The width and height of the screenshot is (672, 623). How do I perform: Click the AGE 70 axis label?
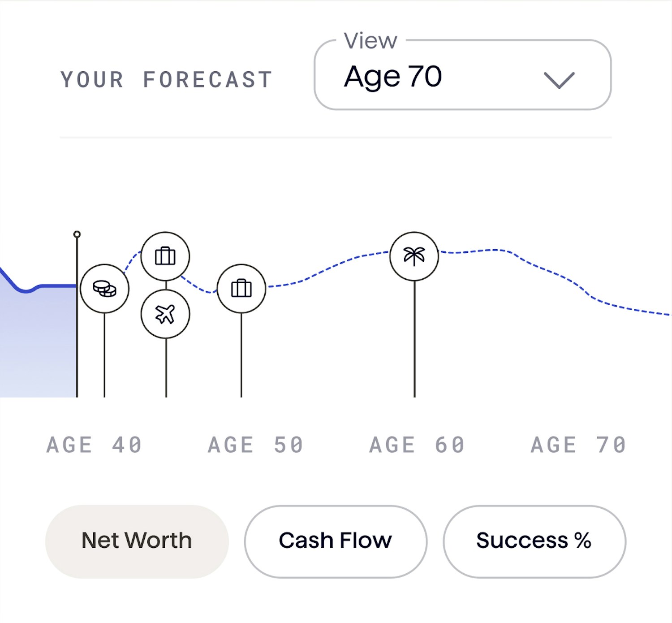point(578,445)
